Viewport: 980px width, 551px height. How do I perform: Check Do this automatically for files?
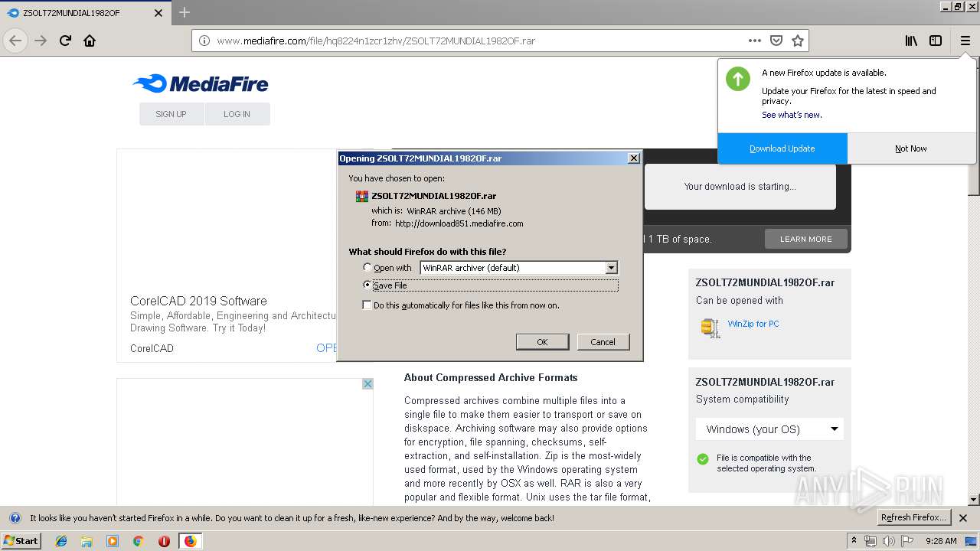[x=367, y=305]
